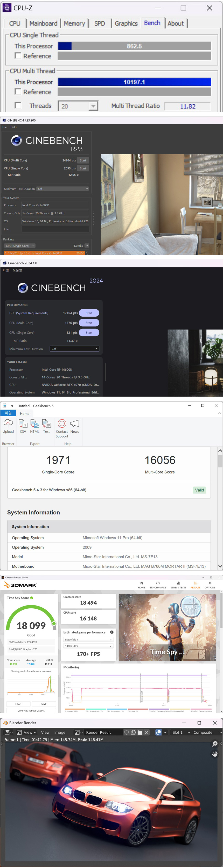The height and width of the screenshot is (868, 223).
Task: Click the pan hand icon in Blender Render
Action: pos(215,754)
